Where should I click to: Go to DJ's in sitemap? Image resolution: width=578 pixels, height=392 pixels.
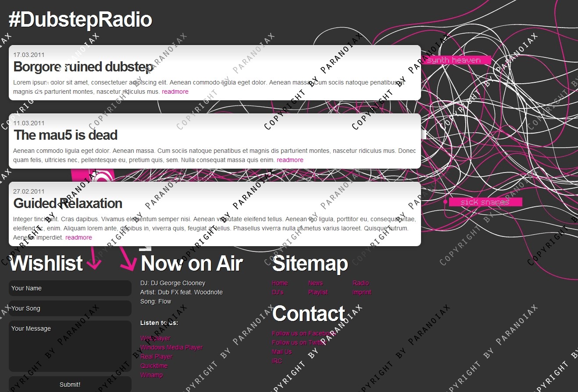click(278, 292)
